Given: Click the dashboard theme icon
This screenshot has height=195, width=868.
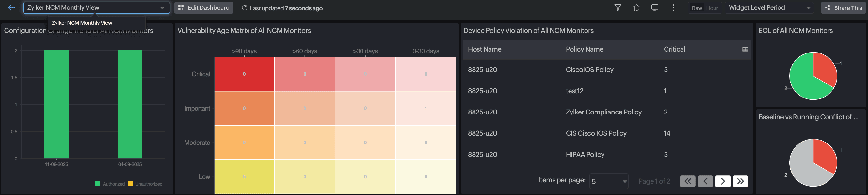Looking at the screenshot, I should coord(636,8).
